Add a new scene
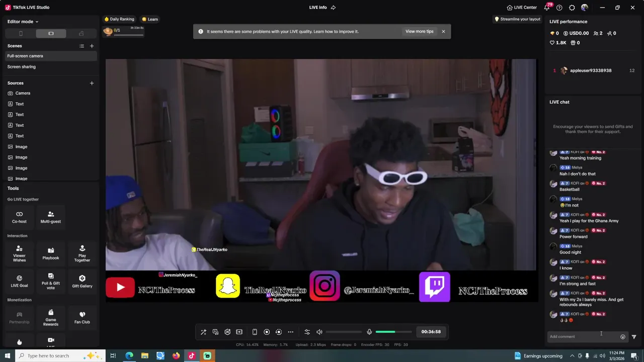 92,46
